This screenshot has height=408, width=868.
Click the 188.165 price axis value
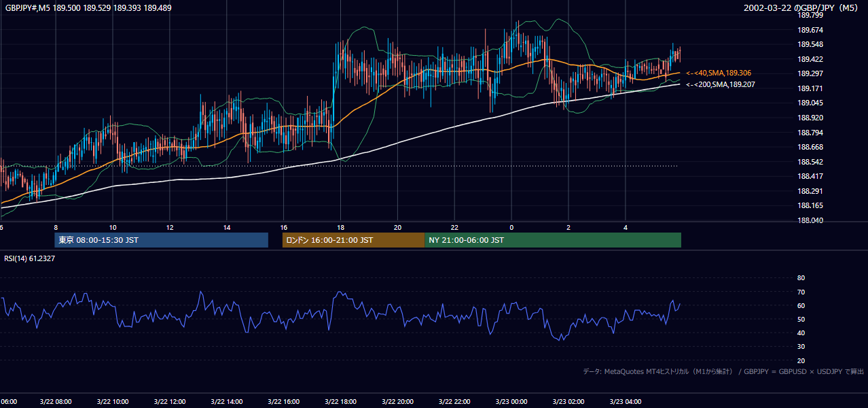pos(810,205)
